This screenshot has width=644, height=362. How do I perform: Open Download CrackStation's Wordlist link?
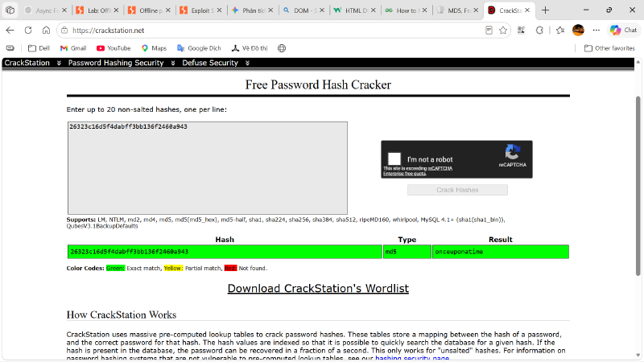318,288
